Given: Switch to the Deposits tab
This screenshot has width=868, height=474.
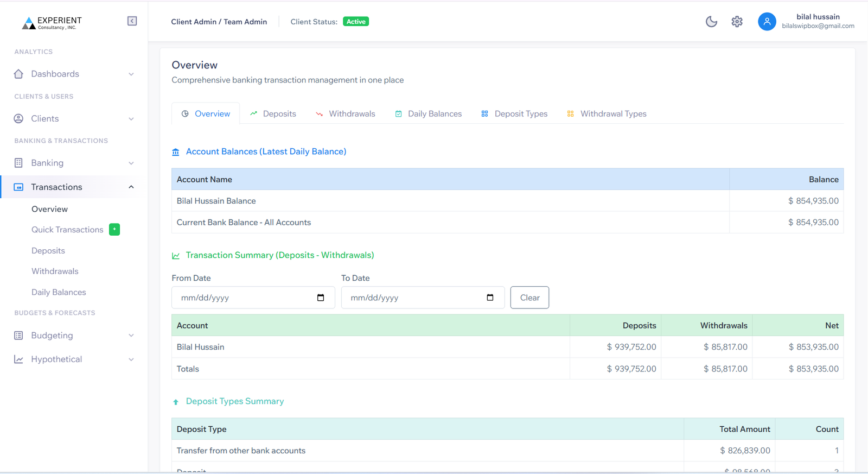Looking at the screenshot, I should (273, 113).
